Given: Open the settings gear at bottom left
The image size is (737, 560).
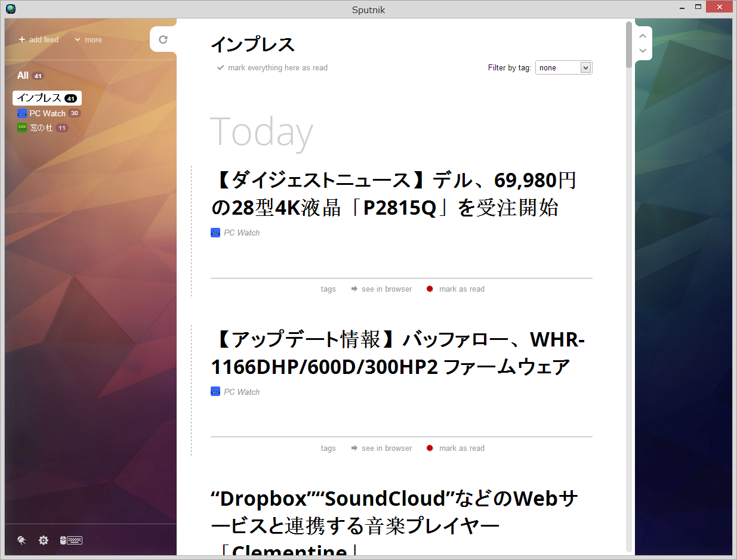Looking at the screenshot, I should click(x=43, y=540).
